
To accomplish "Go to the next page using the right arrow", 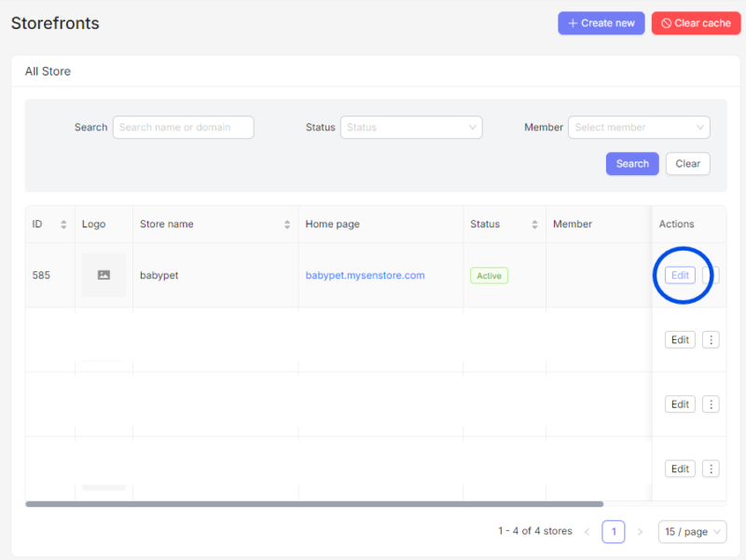I will tap(640, 532).
